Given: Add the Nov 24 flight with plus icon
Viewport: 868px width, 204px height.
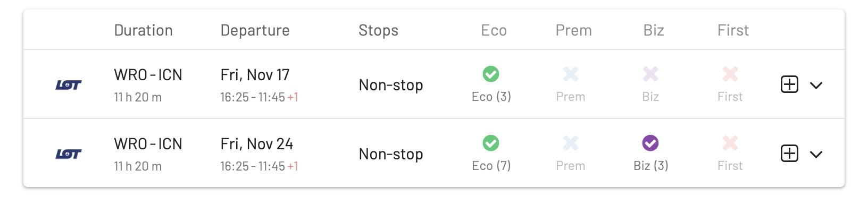Looking at the screenshot, I should [789, 154].
